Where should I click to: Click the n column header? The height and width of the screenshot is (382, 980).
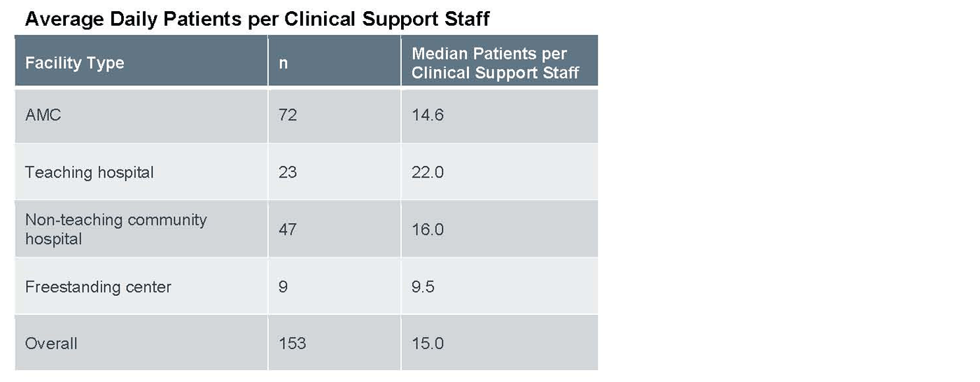pyautogui.click(x=283, y=63)
